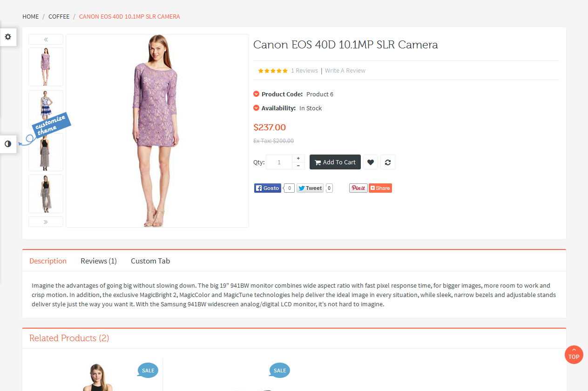Click the Facebook Gosto button

click(x=268, y=188)
